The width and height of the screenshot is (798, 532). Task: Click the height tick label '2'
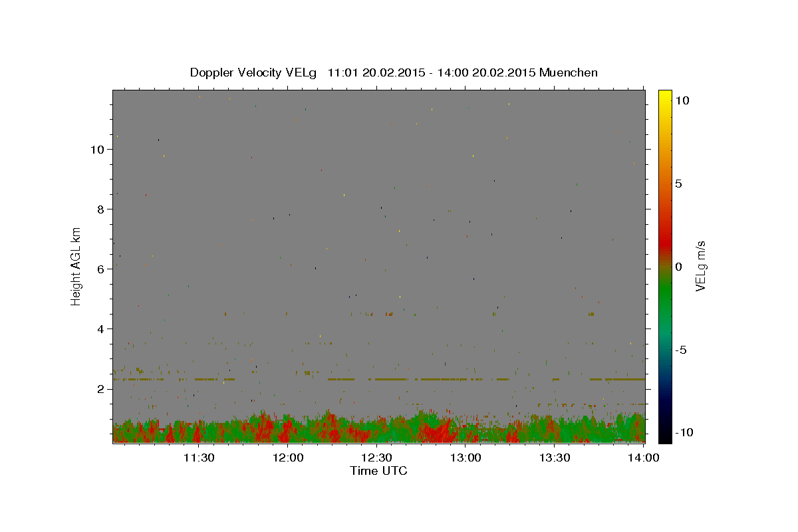(x=102, y=389)
